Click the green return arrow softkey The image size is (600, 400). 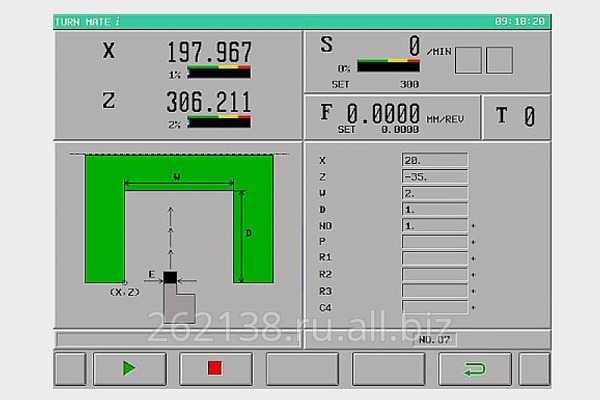(x=474, y=368)
